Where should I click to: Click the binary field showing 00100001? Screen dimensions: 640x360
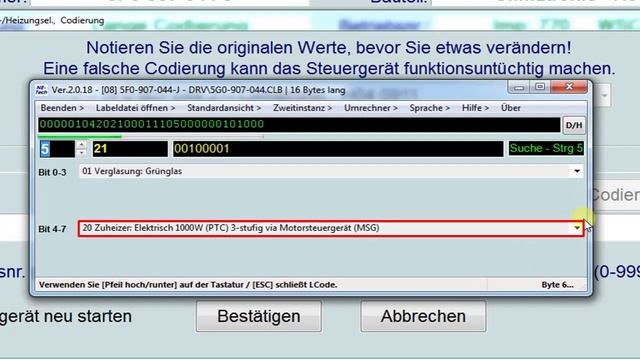coord(338,149)
